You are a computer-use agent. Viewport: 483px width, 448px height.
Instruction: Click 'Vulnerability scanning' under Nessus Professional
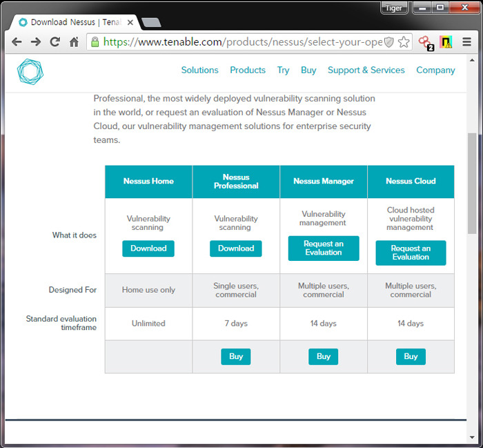pos(236,223)
